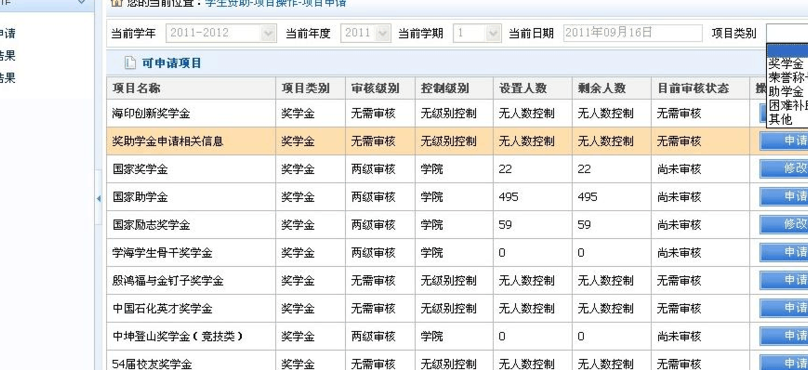Click 修改 button for 国家励志奖学金

click(x=784, y=224)
